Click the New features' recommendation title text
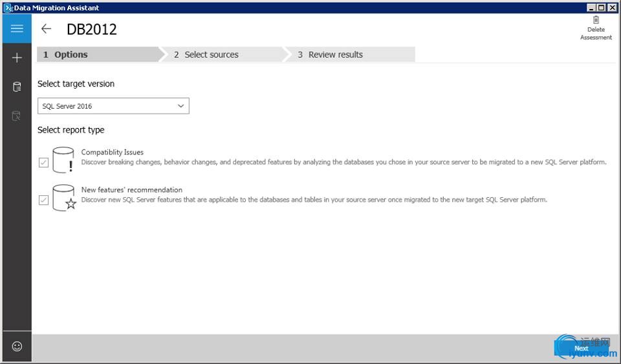Image resolution: width=621 pixels, height=364 pixels. point(132,190)
